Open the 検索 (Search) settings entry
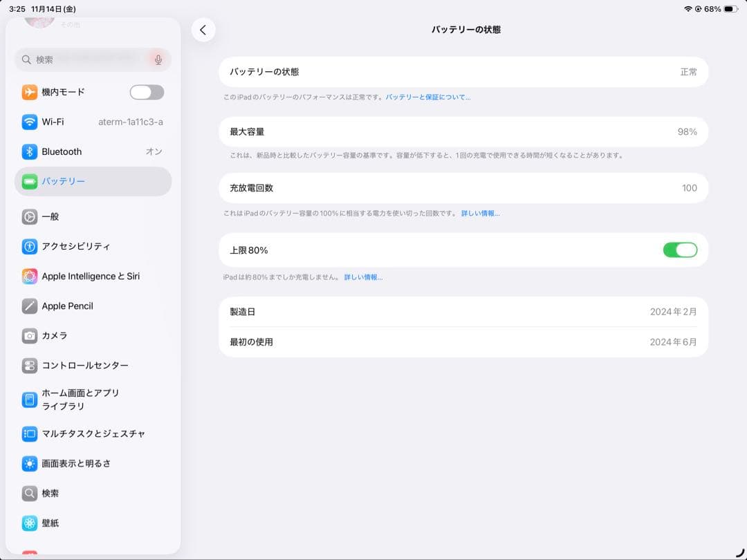This screenshot has height=560, width=747. 69,493
